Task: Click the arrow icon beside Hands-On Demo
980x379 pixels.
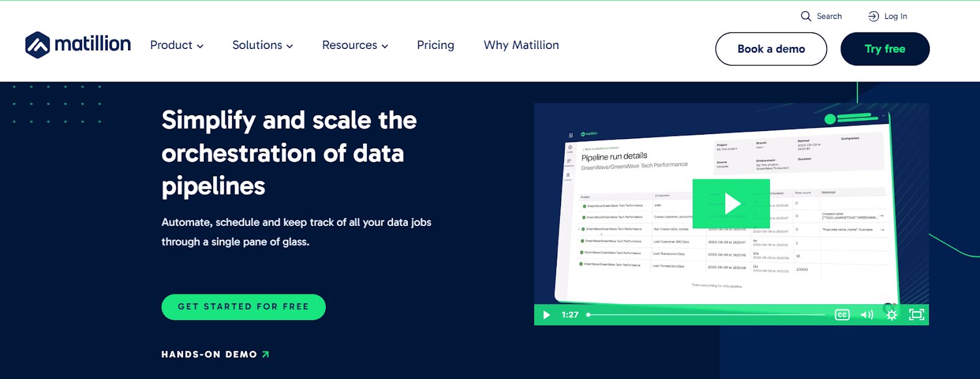Action: coord(265,355)
